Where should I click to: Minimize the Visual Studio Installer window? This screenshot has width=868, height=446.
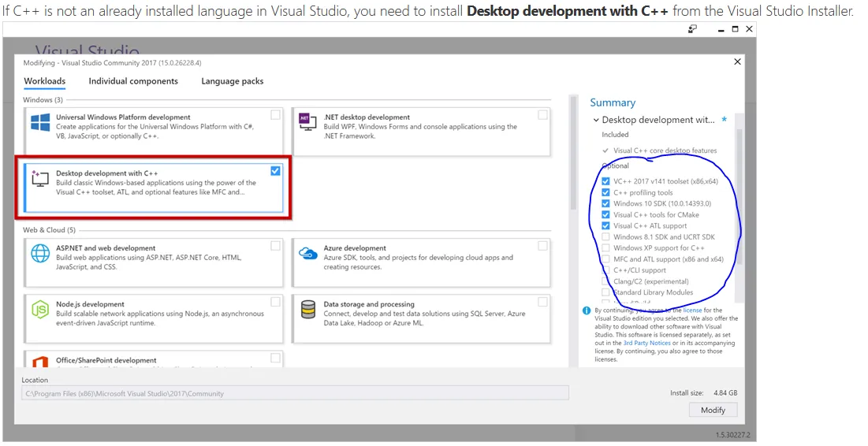click(x=721, y=30)
